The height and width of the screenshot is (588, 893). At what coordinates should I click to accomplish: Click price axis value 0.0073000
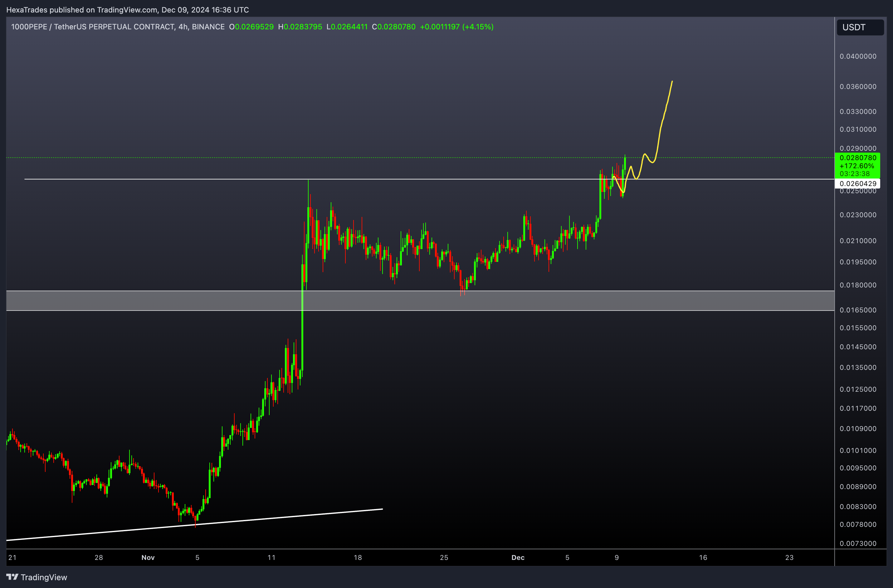(x=858, y=543)
